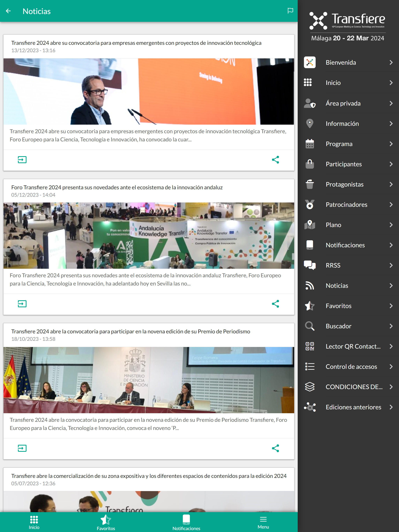This screenshot has height=532, width=399.
Task: Click the Programa calendar icon
Action: 310,144
